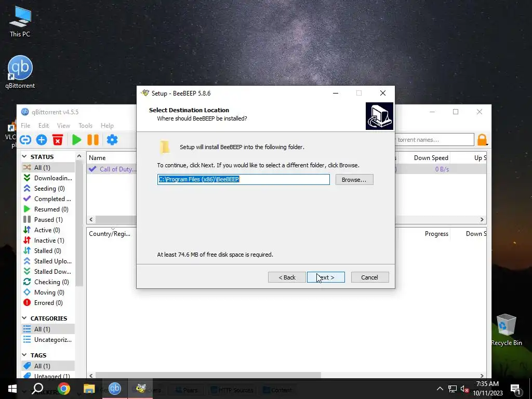This screenshot has height=399, width=532.
Task: Select Inactive (1) filter
Action: tap(48, 241)
